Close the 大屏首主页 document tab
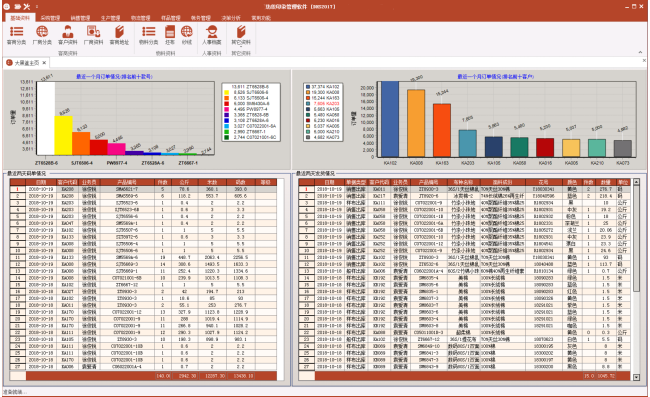 [x=44, y=63]
